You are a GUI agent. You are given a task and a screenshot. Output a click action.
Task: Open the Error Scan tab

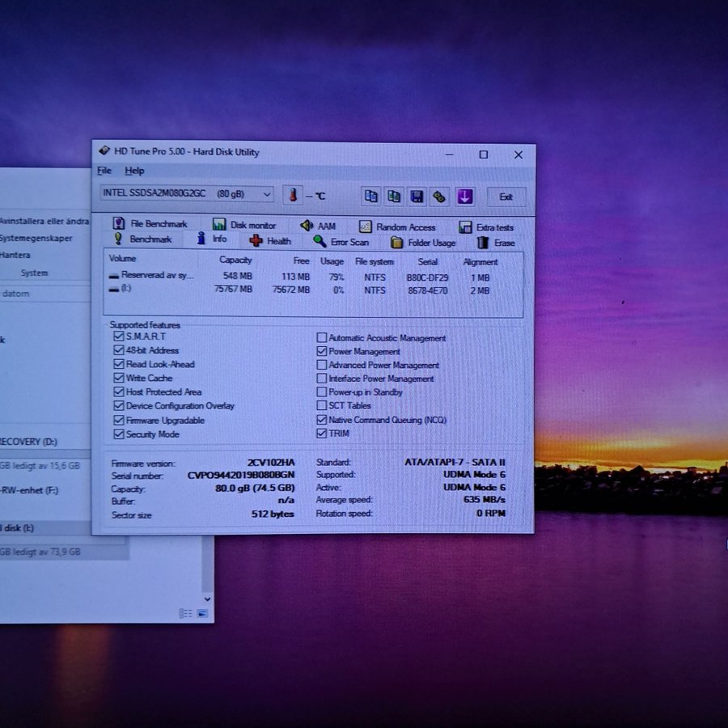pyautogui.click(x=341, y=242)
